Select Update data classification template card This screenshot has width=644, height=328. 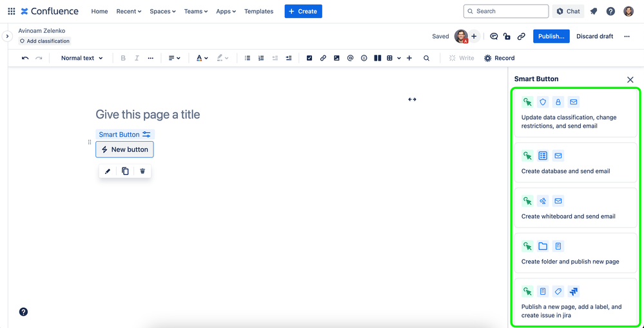pyautogui.click(x=576, y=113)
